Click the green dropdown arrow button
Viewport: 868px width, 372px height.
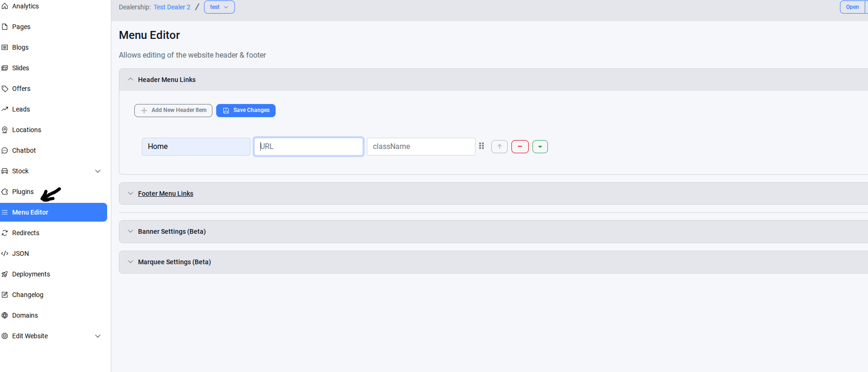coord(540,147)
